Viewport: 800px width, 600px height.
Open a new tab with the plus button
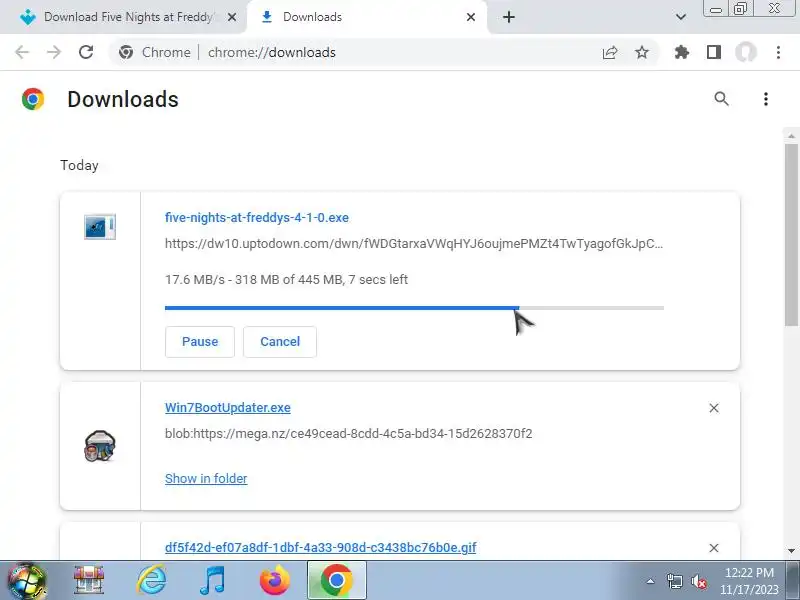tap(509, 17)
